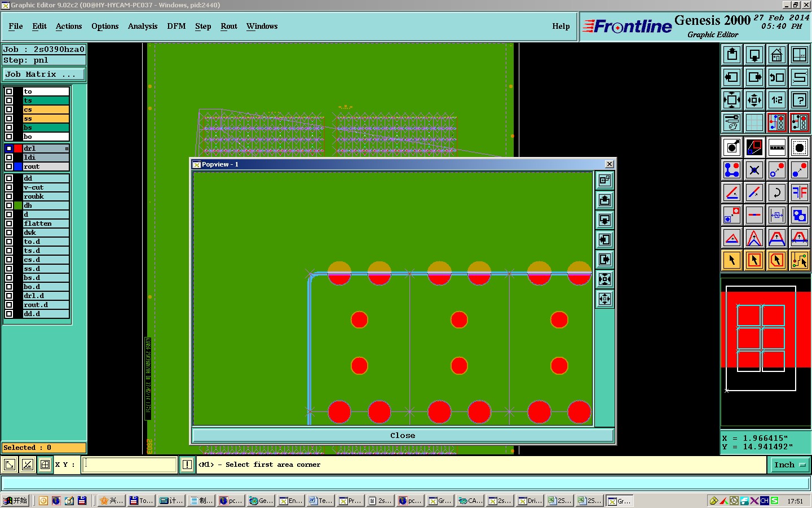Select the 'dh' layer name
812x508 pixels.
46,205
